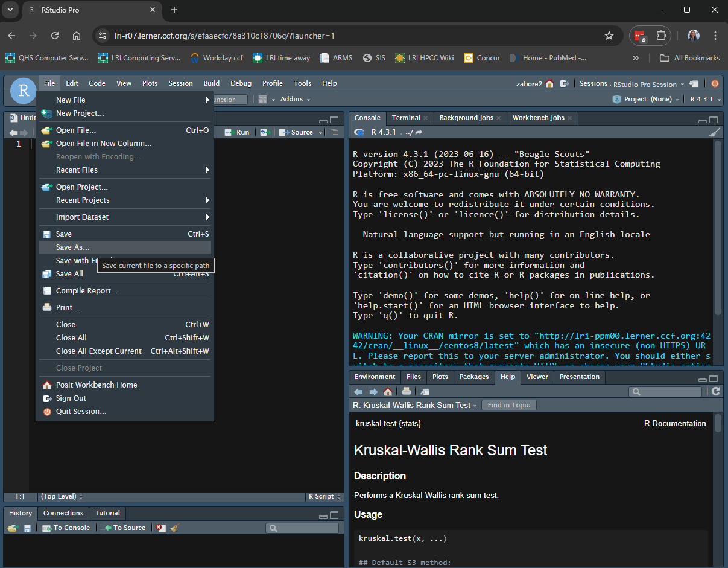Minimize the Help pane
This screenshot has width=728, height=568.
tap(702, 379)
